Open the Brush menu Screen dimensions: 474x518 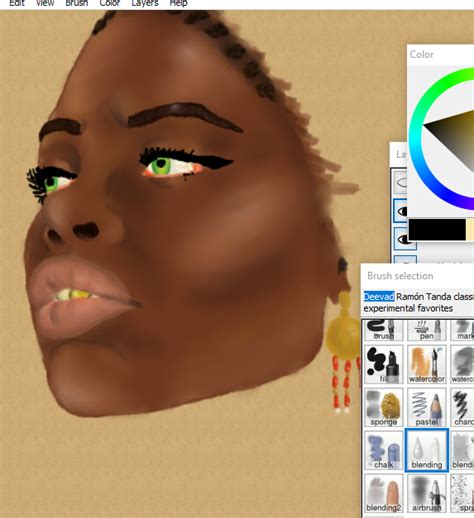coord(77,3)
